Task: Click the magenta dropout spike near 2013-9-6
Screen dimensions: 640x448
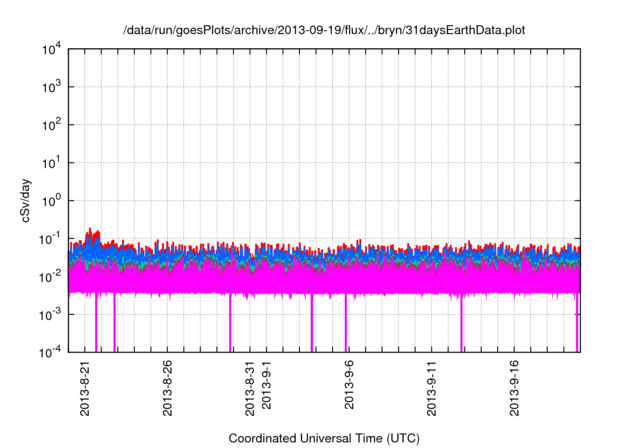Action: point(346,322)
